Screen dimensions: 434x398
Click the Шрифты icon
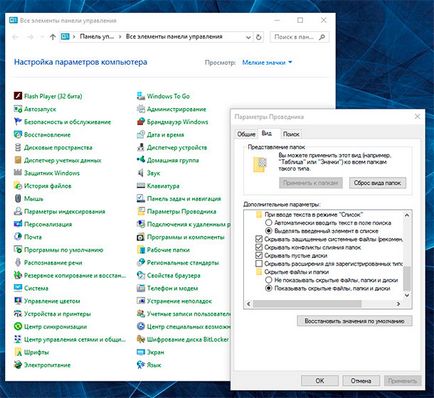[x=18, y=352]
